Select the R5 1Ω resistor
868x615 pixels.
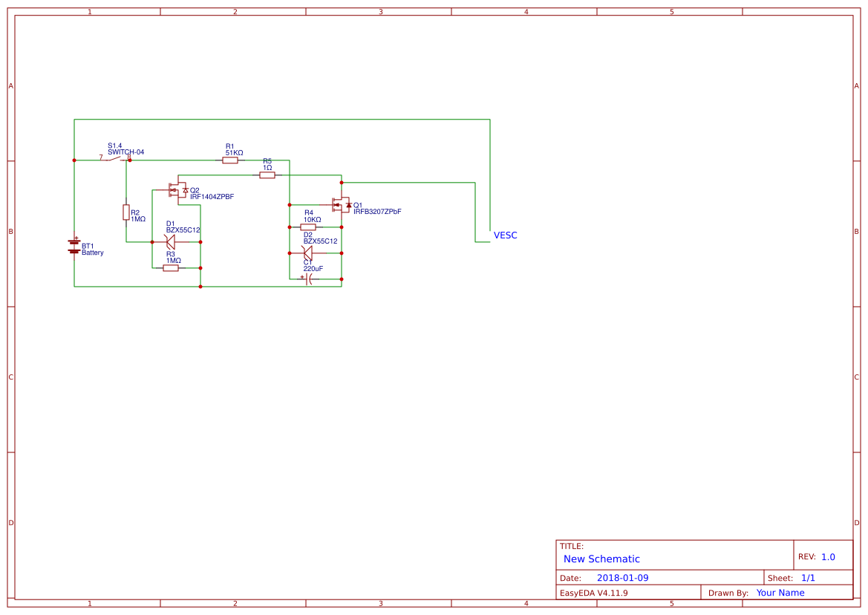point(267,174)
